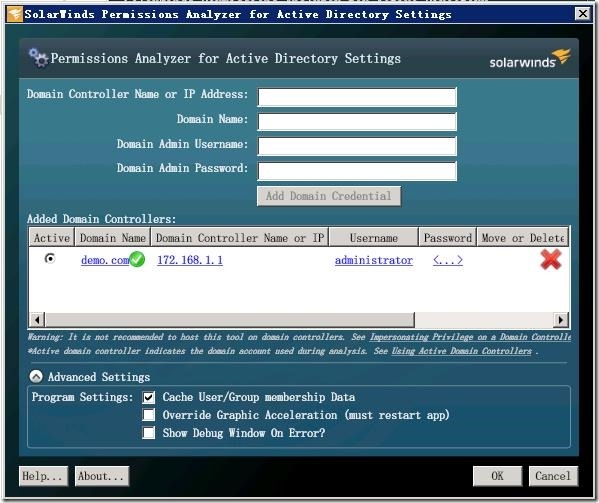
Task: Click the horizontal scrollbar right arrow
Action: click(561, 319)
